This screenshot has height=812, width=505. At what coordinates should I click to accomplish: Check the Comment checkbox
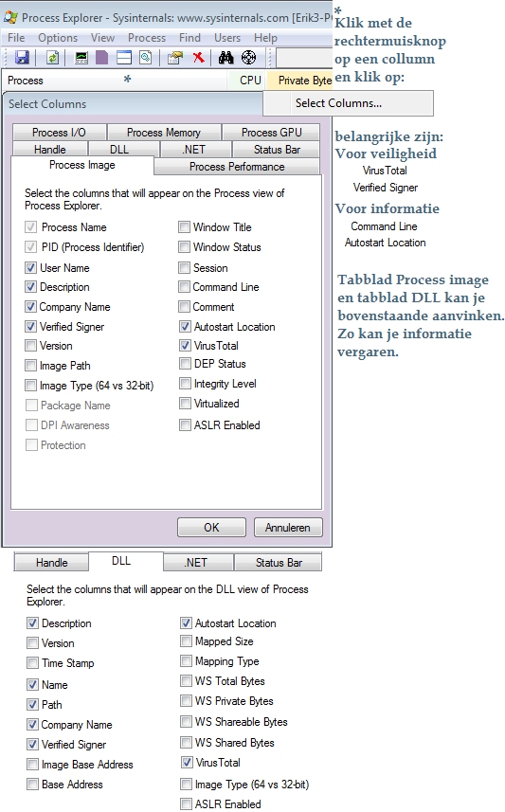coord(184,307)
